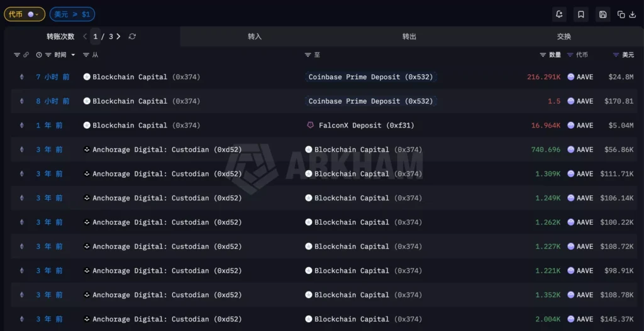Open the '7 小时 前' transaction time link
The image size is (644, 331).
tap(52, 77)
